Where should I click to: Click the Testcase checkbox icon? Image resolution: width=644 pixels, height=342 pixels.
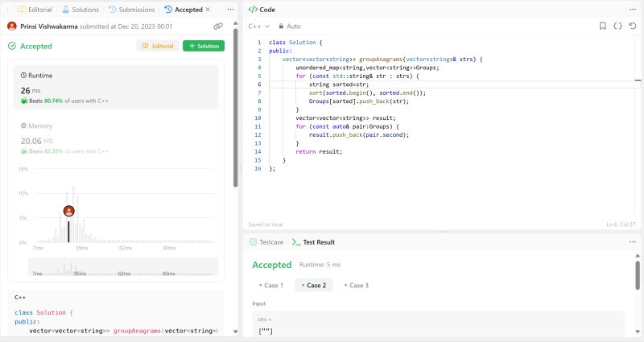253,242
